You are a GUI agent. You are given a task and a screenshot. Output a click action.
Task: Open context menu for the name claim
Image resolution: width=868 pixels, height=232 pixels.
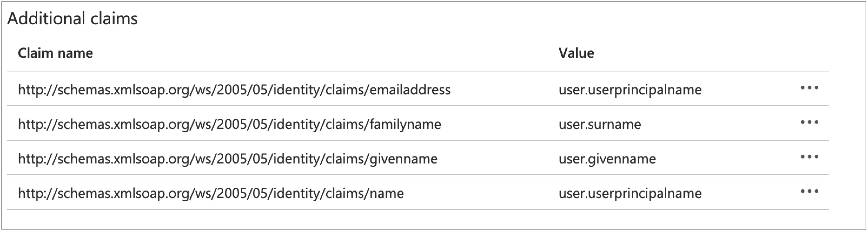[x=809, y=192]
